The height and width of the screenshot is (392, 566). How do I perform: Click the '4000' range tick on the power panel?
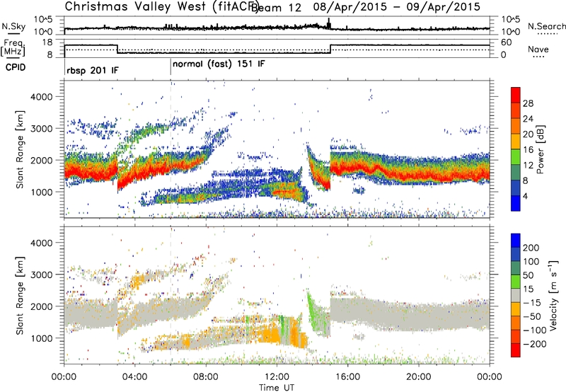pyautogui.click(x=42, y=97)
